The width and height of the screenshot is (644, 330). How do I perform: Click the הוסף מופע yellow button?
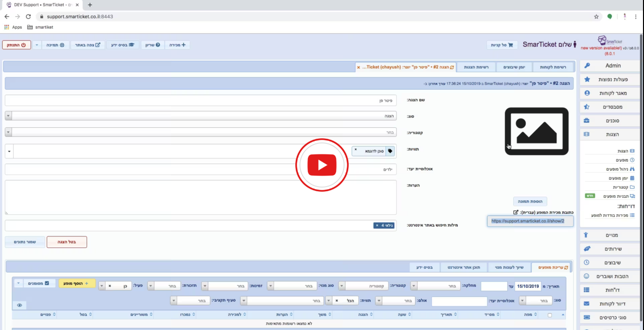pyautogui.click(x=77, y=283)
